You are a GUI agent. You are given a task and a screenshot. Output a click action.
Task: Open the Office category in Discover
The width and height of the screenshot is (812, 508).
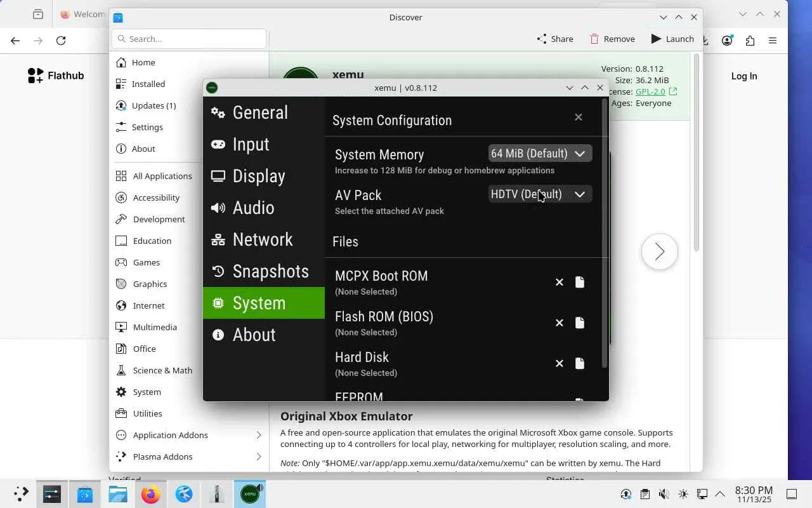pyautogui.click(x=189, y=349)
